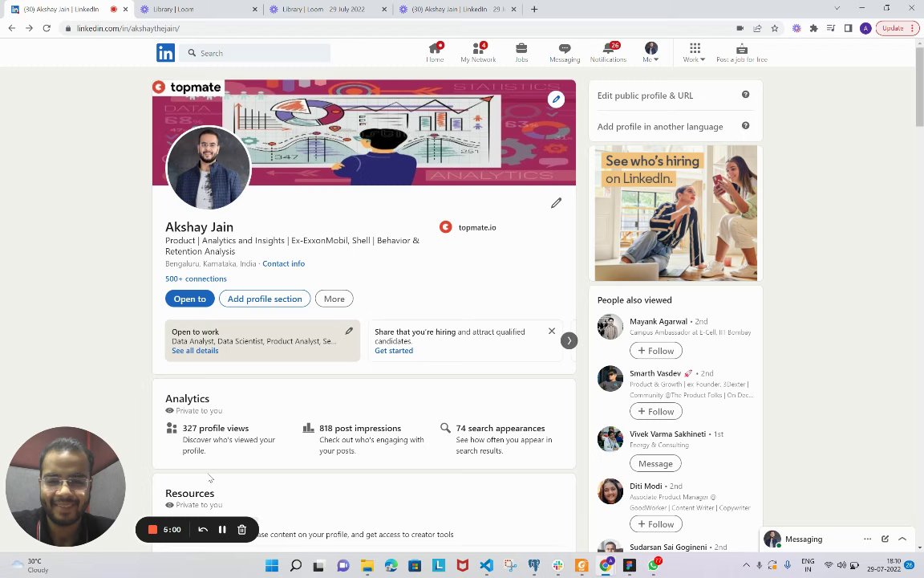Follow Diti Modi
The image size is (924, 578).
click(656, 523)
